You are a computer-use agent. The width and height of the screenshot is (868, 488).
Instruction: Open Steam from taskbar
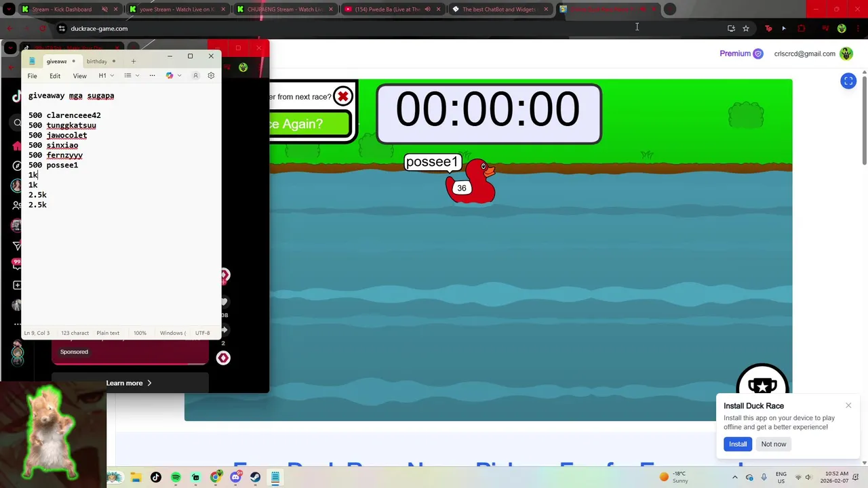(256, 477)
